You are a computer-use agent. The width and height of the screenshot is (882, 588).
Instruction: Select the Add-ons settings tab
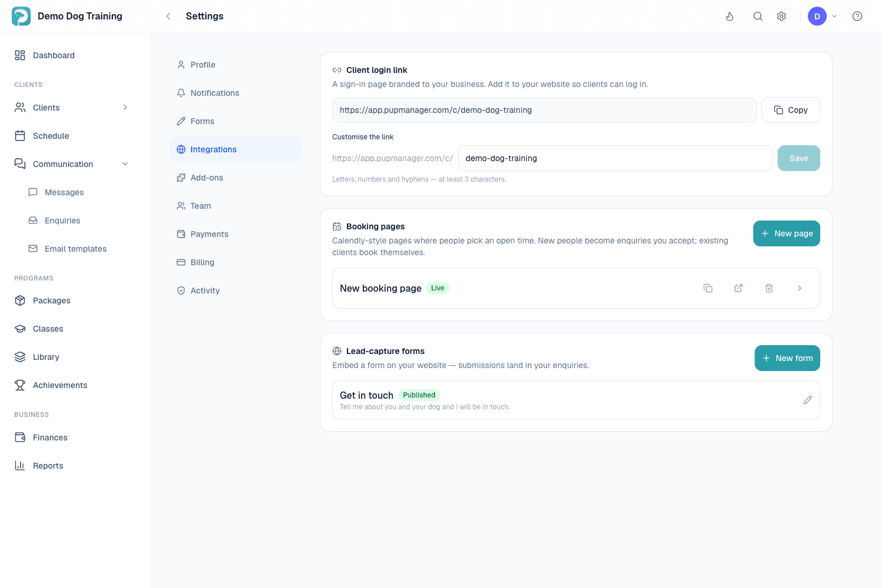[235, 178]
